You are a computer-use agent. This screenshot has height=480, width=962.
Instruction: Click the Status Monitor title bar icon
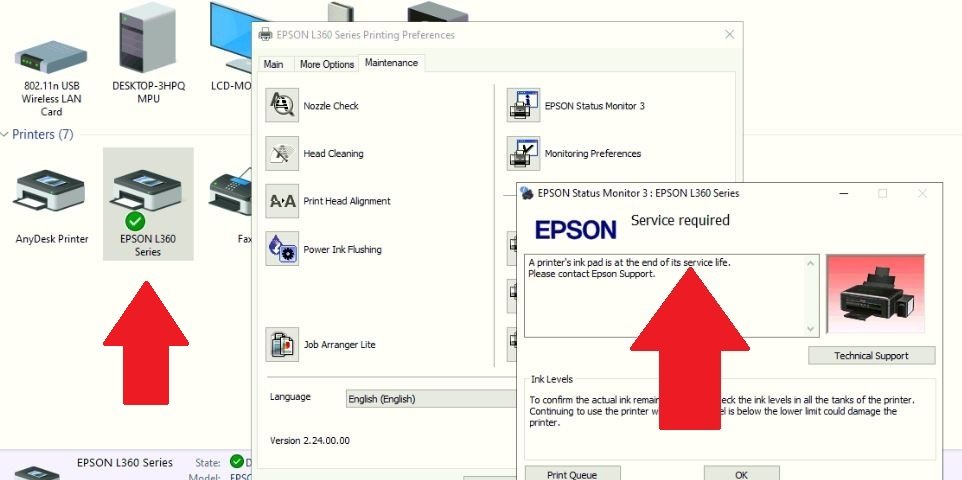point(526,193)
